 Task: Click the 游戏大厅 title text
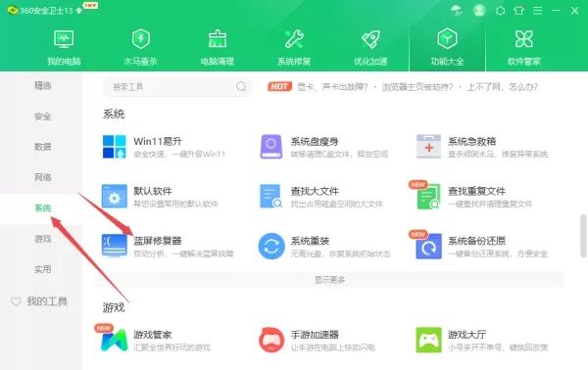[466, 334]
